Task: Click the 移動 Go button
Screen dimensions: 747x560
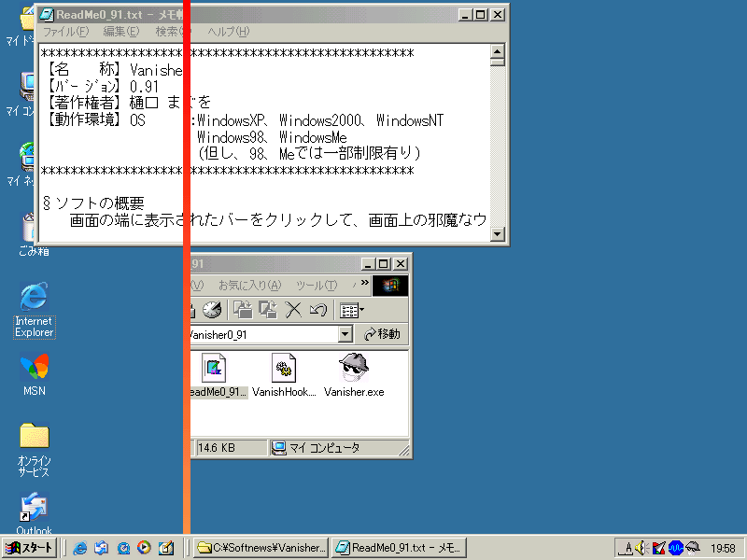Action: (x=383, y=334)
